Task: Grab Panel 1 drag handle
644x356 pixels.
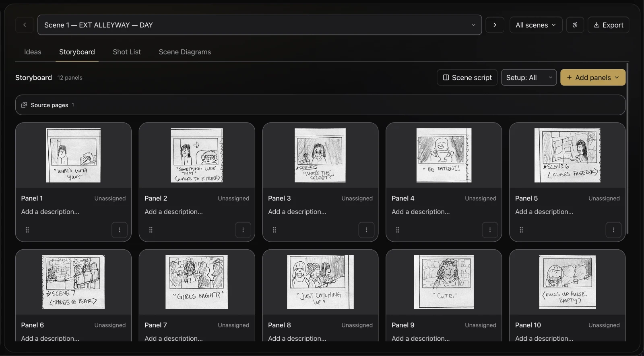Action: (27, 230)
